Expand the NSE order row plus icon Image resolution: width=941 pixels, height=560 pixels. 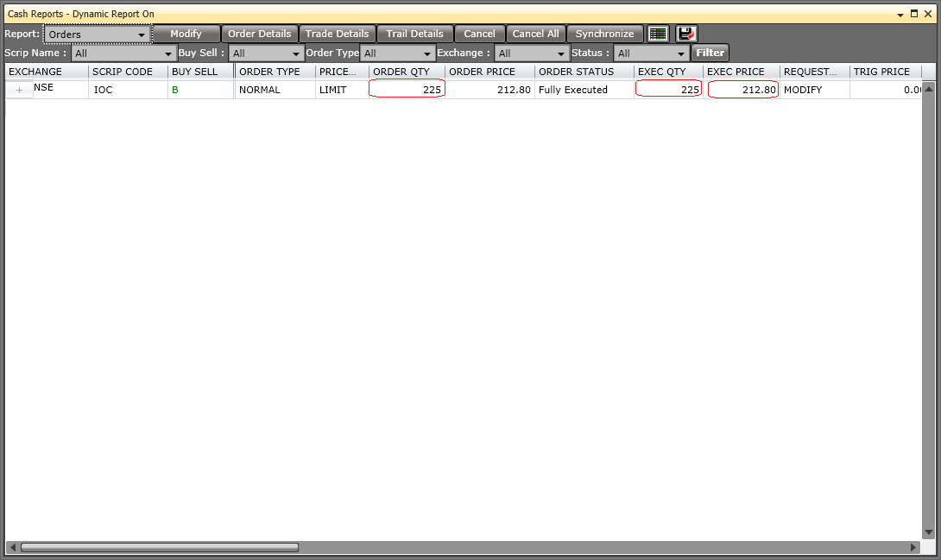19,90
